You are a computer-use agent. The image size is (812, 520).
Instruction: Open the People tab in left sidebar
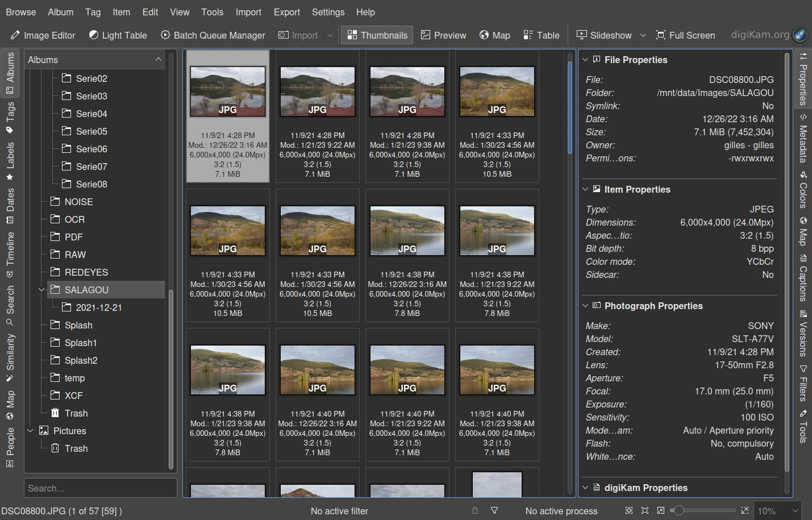[x=10, y=447]
